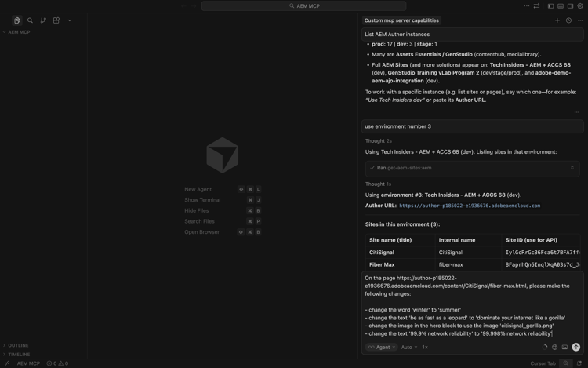Go forward with the navigation arrow
588x368 pixels.
(194, 6)
